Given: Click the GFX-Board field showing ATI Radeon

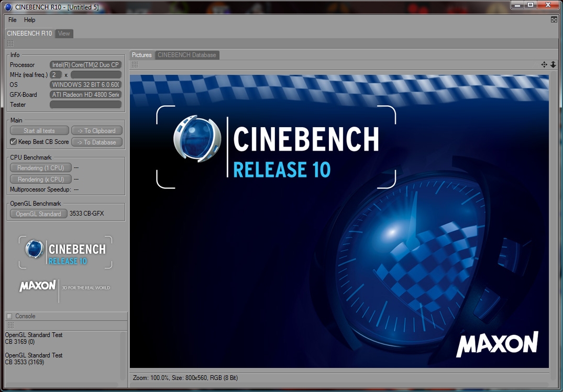Looking at the screenshot, I should pyautogui.click(x=85, y=95).
